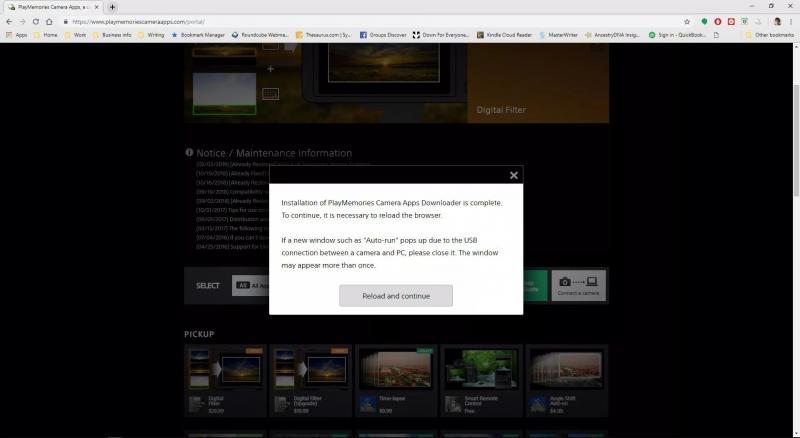The width and height of the screenshot is (800, 438).
Task: Click the Reload and continue button
Action: [x=395, y=296]
